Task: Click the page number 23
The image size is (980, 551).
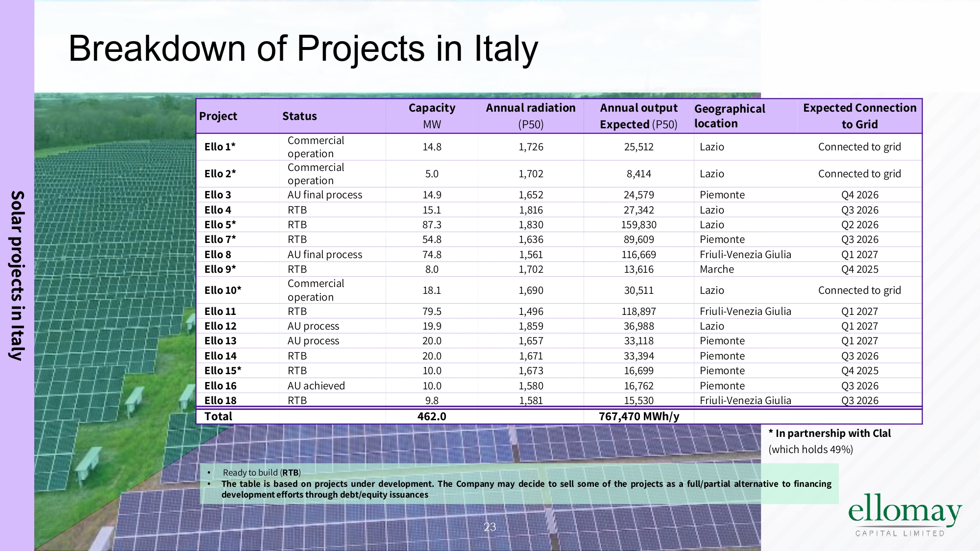Action: coord(490,527)
